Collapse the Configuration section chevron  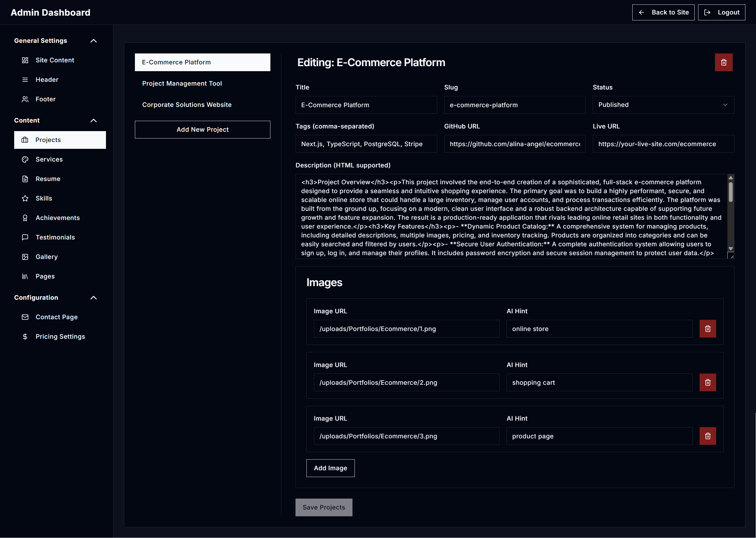(x=93, y=298)
